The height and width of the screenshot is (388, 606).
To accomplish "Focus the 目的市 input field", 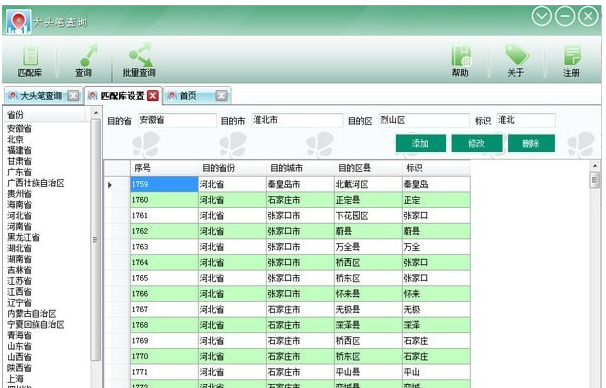I will click(x=297, y=120).
